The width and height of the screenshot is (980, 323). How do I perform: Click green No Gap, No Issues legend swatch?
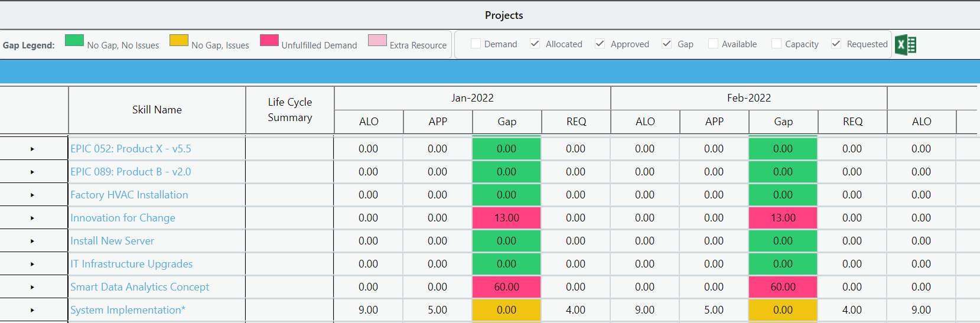pyautogui.click(x=74, y=40)
